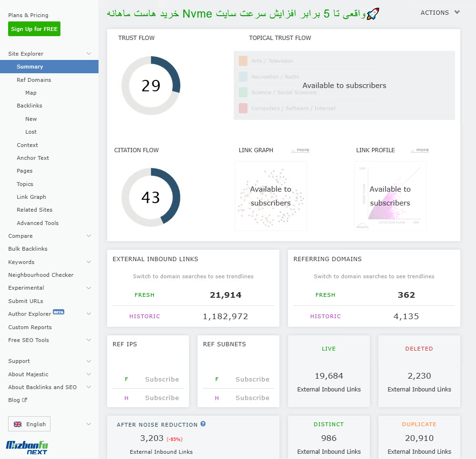The image size is (476, 459).
Task: Click the Distinct links count 986
Action: pos(329,438)
